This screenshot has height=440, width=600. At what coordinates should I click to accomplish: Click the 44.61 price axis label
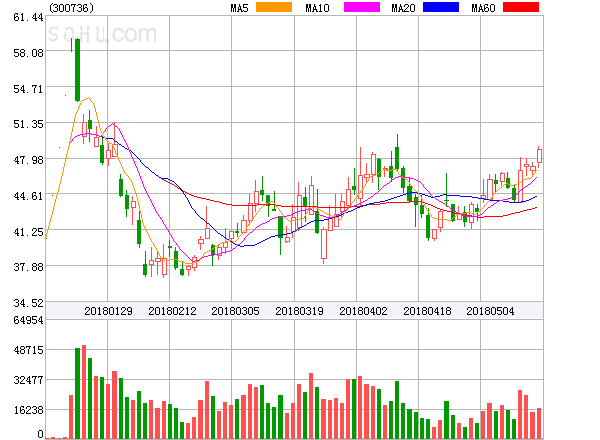coord(28,196)
